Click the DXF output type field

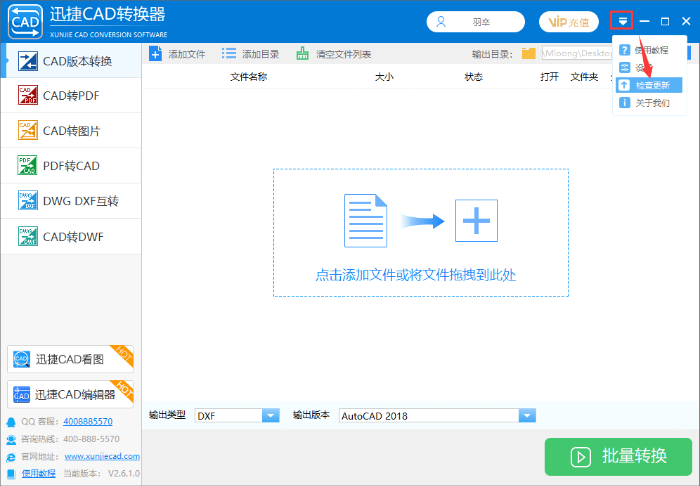click(x=229, y=415)
